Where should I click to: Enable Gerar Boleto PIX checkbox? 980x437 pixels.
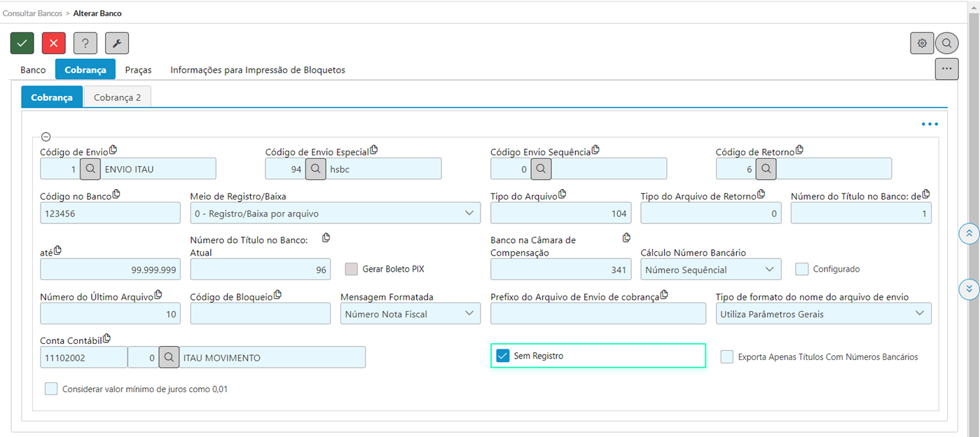pyautogui.click(x=351, y=269)
